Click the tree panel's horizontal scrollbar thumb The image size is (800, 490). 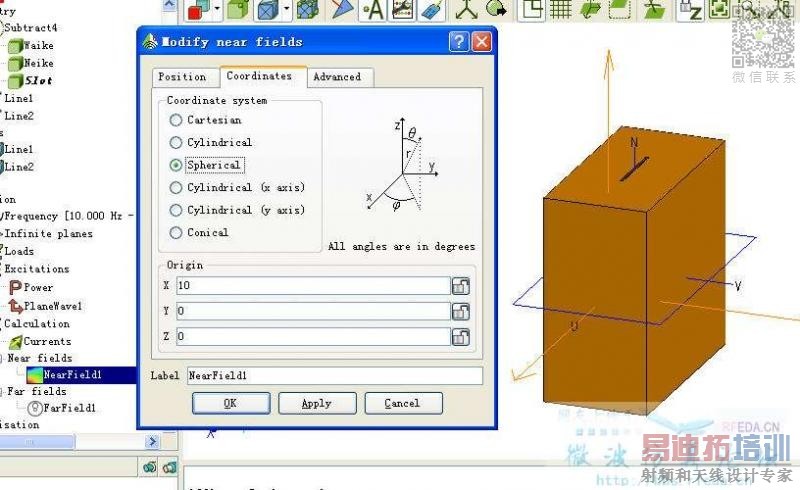(x=37, y=442)
